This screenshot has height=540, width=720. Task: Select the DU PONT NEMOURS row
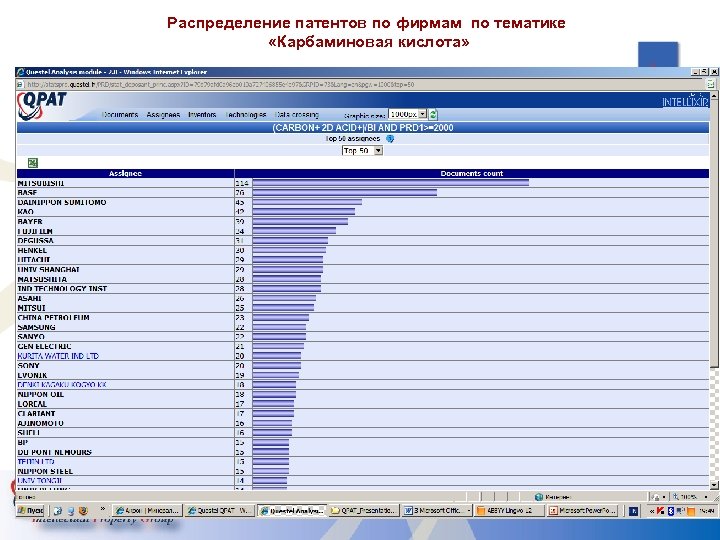pyautogui.click(x=363, y=452)
